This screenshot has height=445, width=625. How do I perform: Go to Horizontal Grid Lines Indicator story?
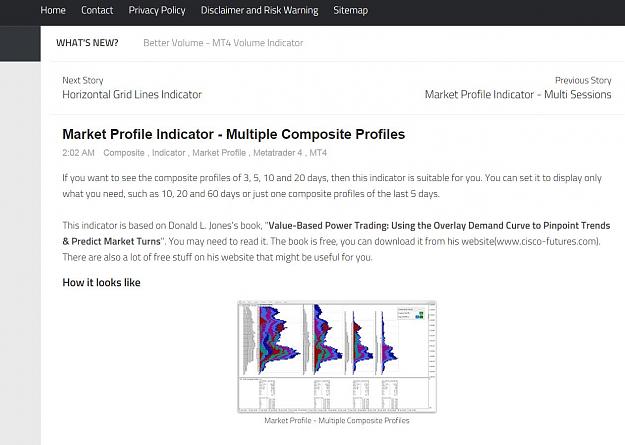click(x=132, y=95)
